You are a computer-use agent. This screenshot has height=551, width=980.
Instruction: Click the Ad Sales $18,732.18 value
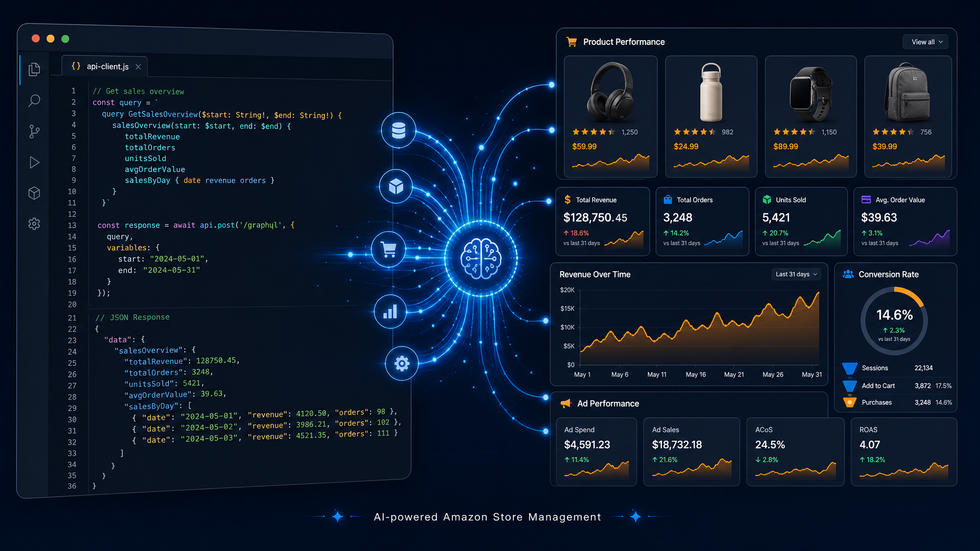pos(677,445)
